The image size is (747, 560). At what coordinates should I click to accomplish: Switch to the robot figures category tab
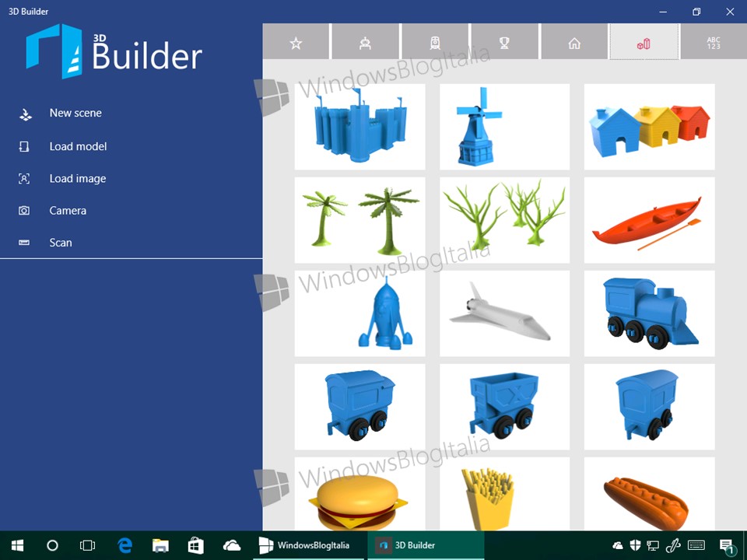coord(366,42)
